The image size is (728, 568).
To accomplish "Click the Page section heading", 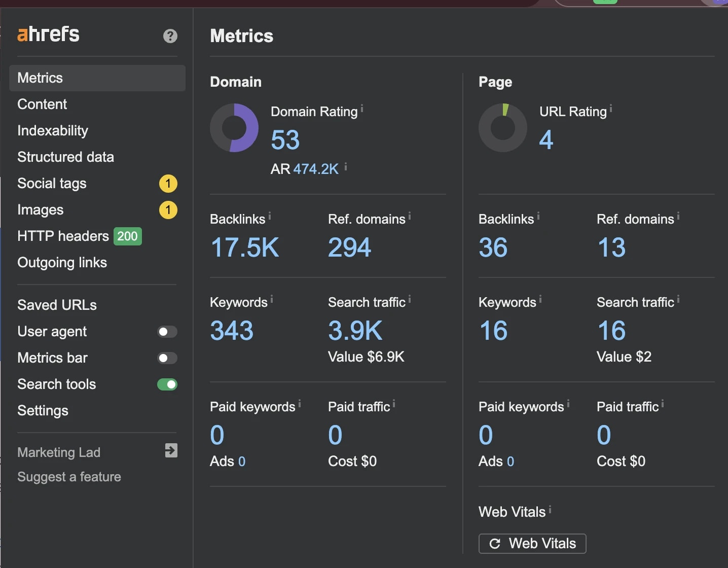I will tap(495, 82).
